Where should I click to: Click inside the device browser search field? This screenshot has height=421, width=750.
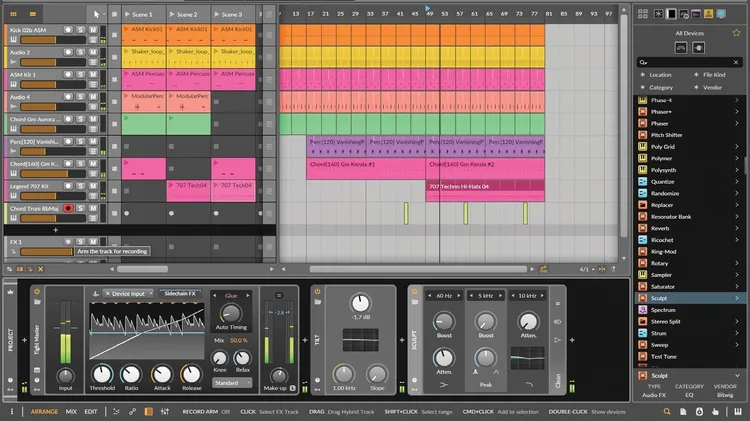(x=687, y=62)
